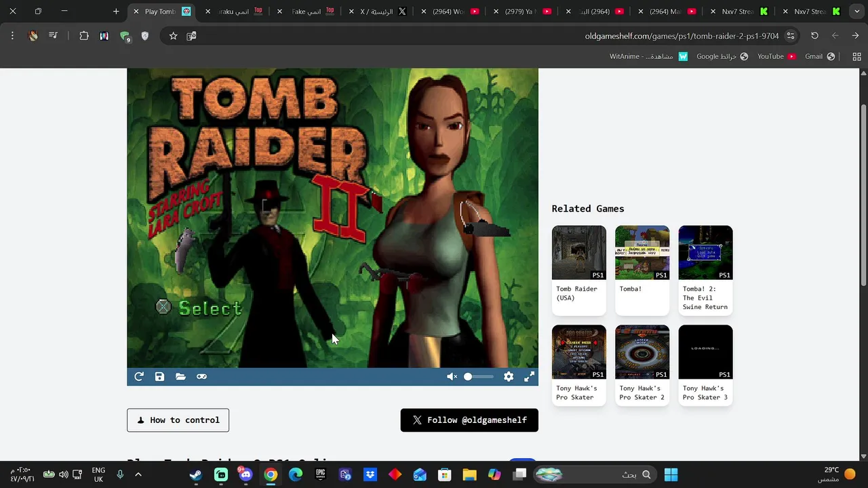Viewport: 868px width, 488px height.
Task: Bookmark this page with the star icon
Action: pos(173,36)
